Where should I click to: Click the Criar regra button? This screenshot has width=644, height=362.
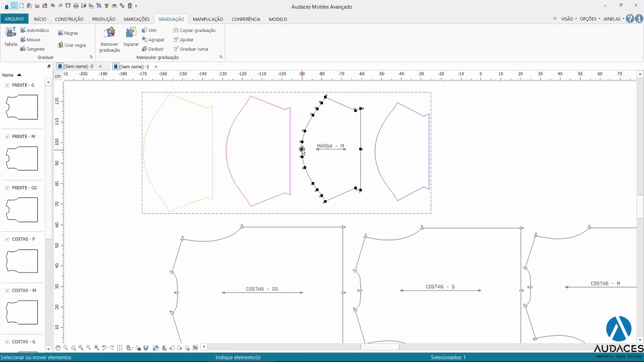pyautogui.click(x=71, y=45)
